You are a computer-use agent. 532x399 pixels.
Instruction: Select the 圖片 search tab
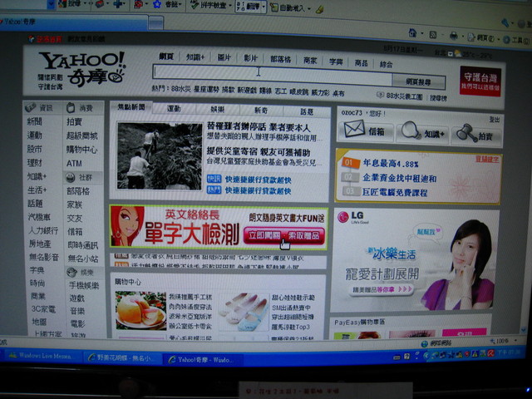coord(224,58)
